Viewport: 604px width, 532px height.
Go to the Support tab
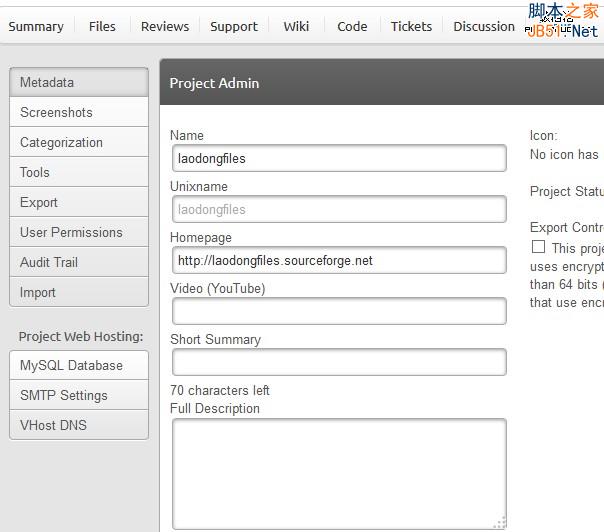(234, 27)
